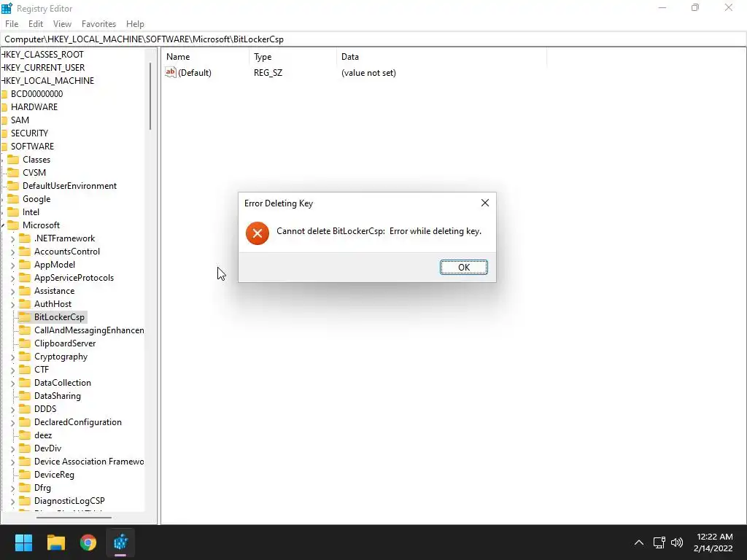
Task: Expand the DDDS key
Action: (13, 409)
